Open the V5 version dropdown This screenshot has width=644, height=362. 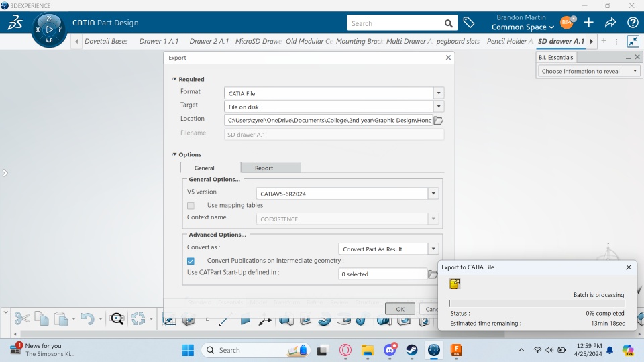433,194
